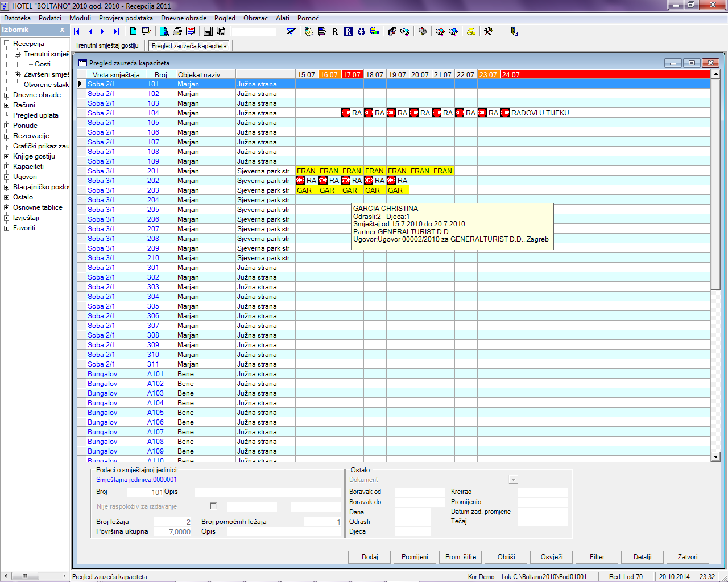Toggle 'Nije raspoloživ za izdavanje' checkbox
Image resolution: width=728 pixels, height=582 pixels.
[213, 506]
